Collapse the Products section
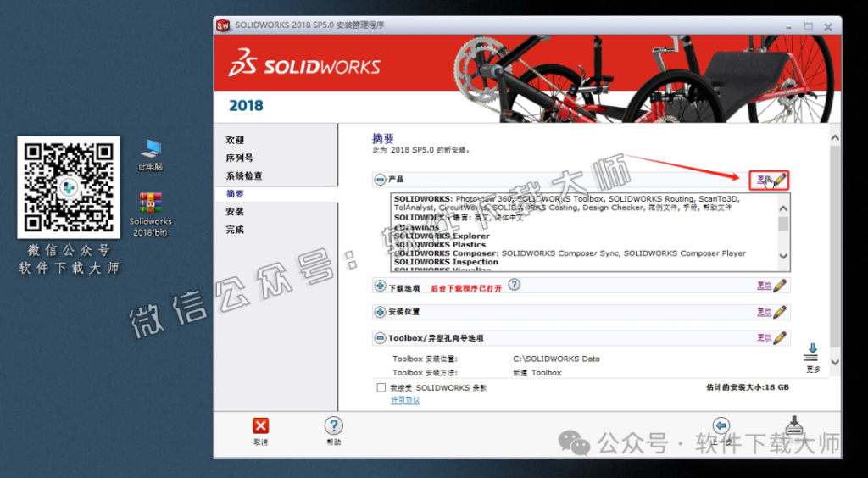Screen dimensions: 868x478 [x=381, y=180]
